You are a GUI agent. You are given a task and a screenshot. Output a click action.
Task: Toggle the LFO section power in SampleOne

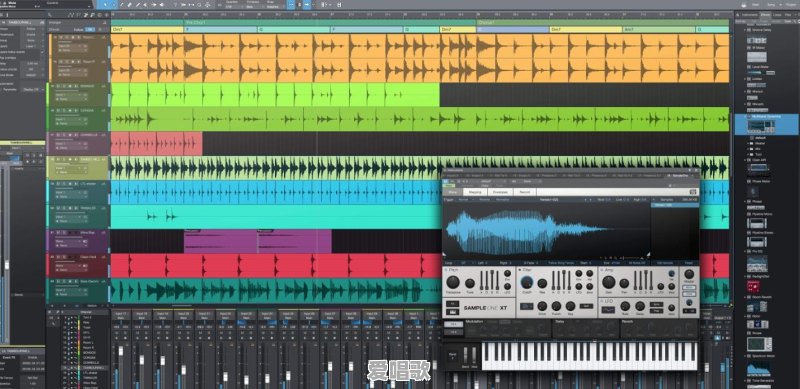(602, 301)
